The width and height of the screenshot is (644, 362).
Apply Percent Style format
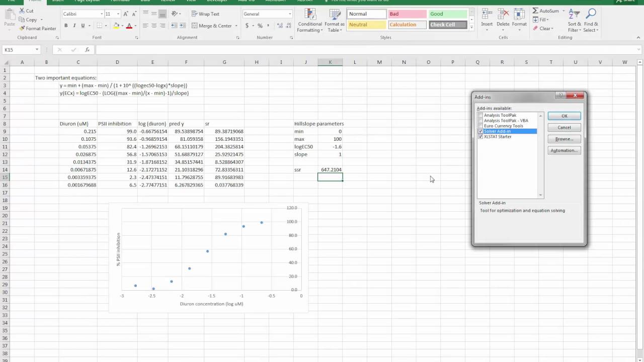(x=260, y=26)
